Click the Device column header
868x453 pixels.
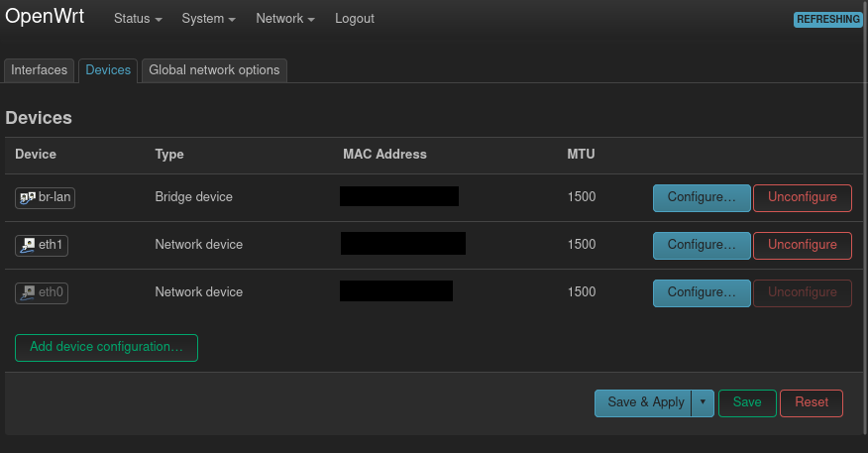pyautogui.click(x=36, y=154)
